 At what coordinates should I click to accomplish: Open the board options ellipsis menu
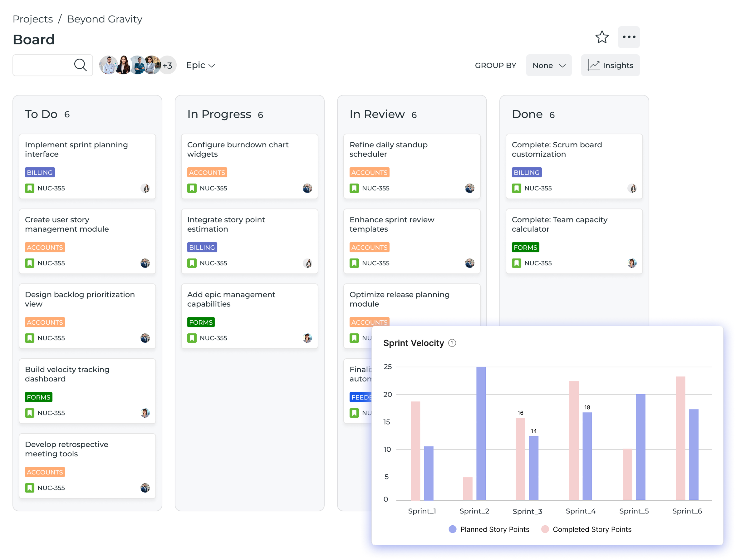click(x=629, y=37)
